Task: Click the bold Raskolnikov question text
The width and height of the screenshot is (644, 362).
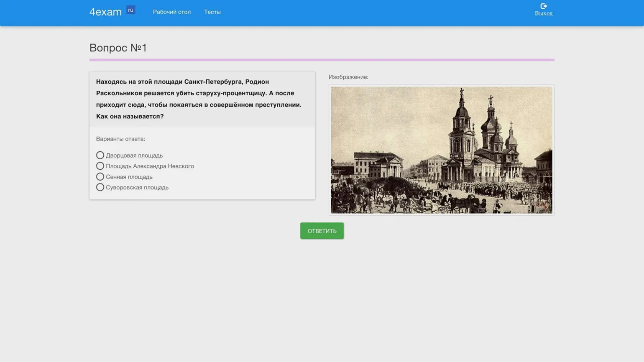Action: [x=199, y=99]
